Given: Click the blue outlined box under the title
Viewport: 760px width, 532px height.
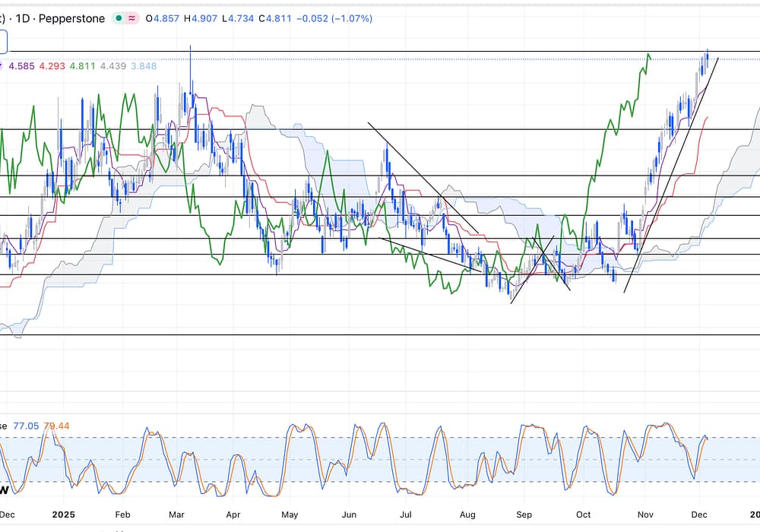Looking at the screenshot, I should (3, 41).
